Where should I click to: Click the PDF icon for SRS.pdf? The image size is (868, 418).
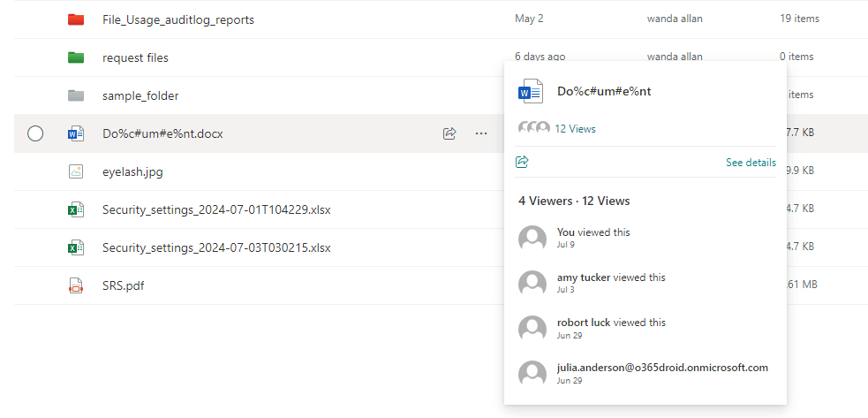(76, 285)
